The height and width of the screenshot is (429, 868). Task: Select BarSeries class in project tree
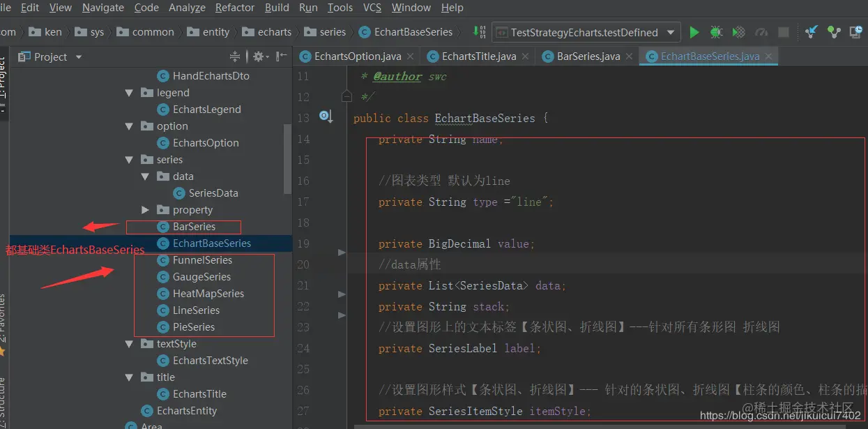[186, 227]
